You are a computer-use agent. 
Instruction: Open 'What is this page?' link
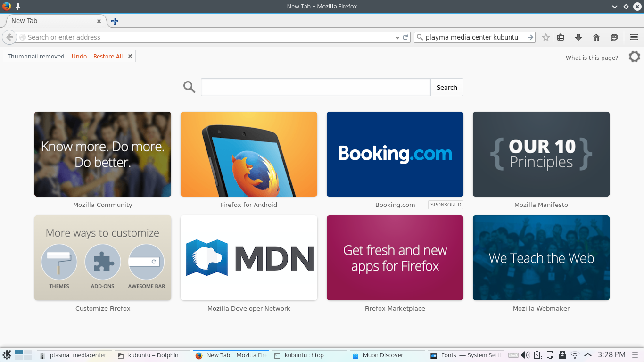[x=592, y=58]
